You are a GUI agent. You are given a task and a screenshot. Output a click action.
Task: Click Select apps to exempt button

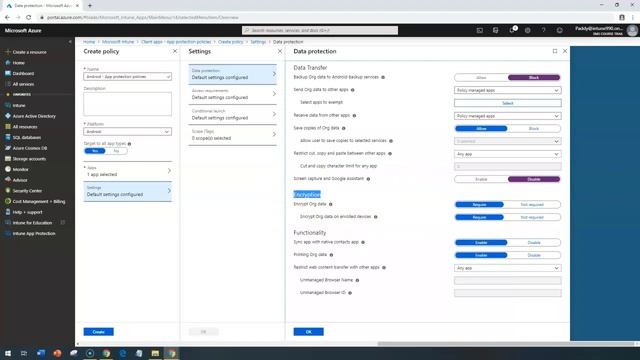[507, 103]
